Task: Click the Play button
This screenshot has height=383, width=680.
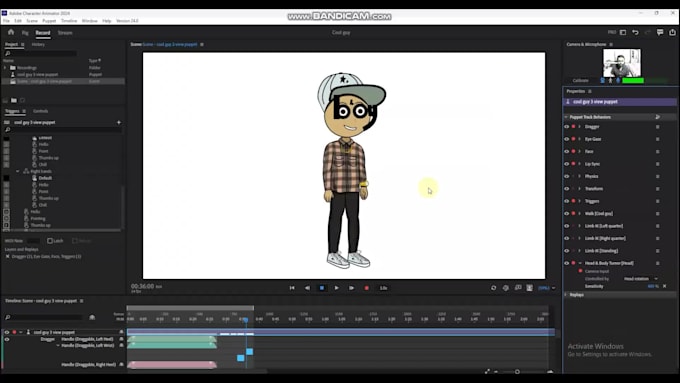Action: [337, 288]
